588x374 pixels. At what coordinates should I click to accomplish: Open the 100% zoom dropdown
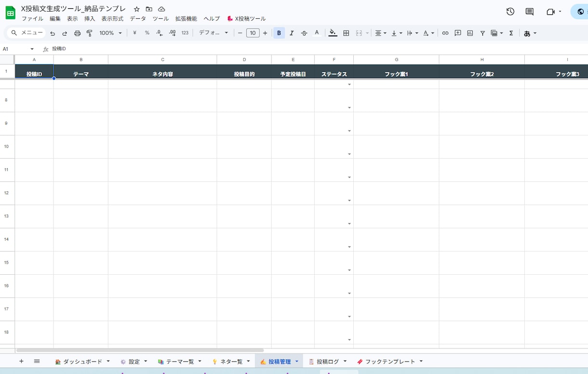point(111,33)
